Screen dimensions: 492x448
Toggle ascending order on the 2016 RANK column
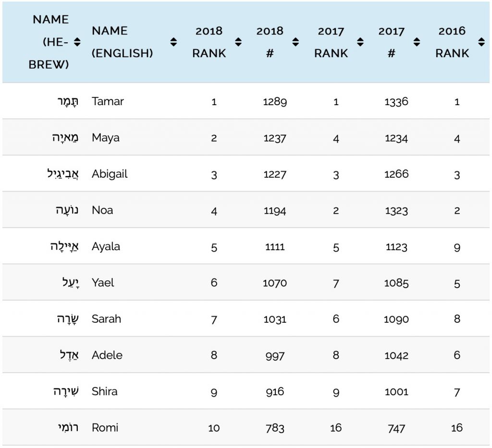click(482, 41)
